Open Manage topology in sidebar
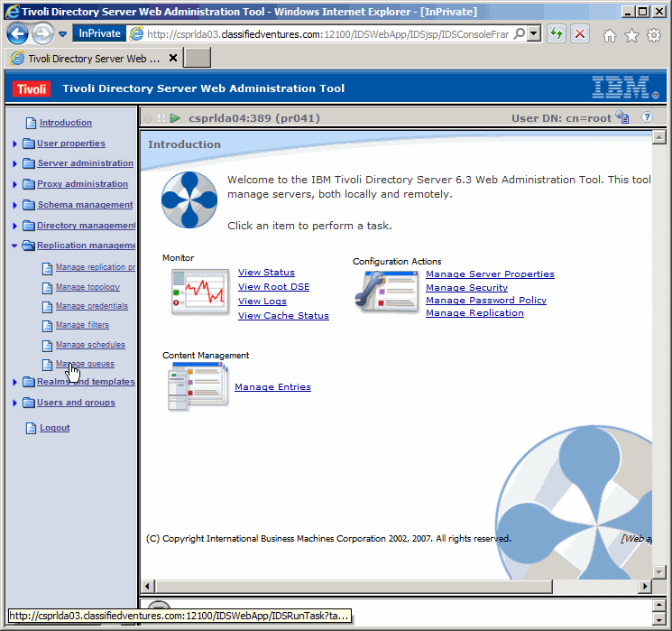 (x=87, y=287)
